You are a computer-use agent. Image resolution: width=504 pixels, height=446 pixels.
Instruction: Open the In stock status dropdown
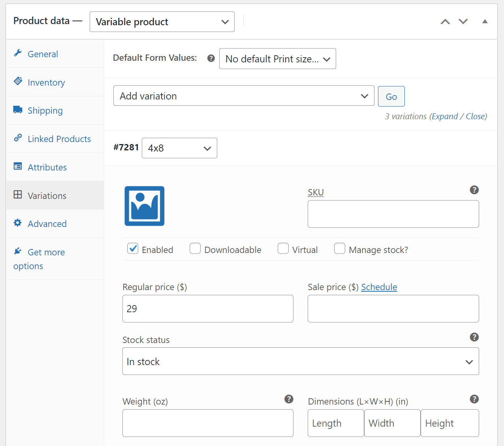tap(301, 361)
